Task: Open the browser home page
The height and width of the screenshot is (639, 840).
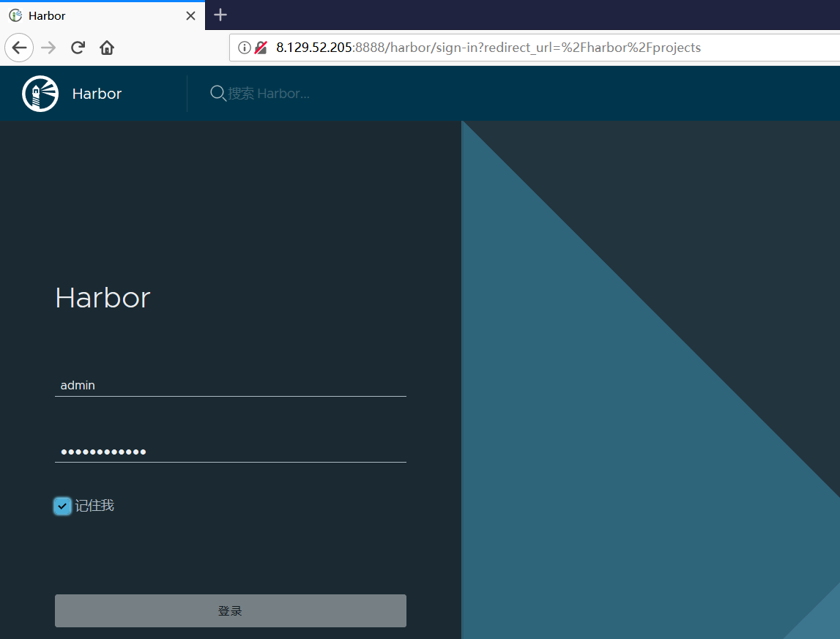Action: 107,48
